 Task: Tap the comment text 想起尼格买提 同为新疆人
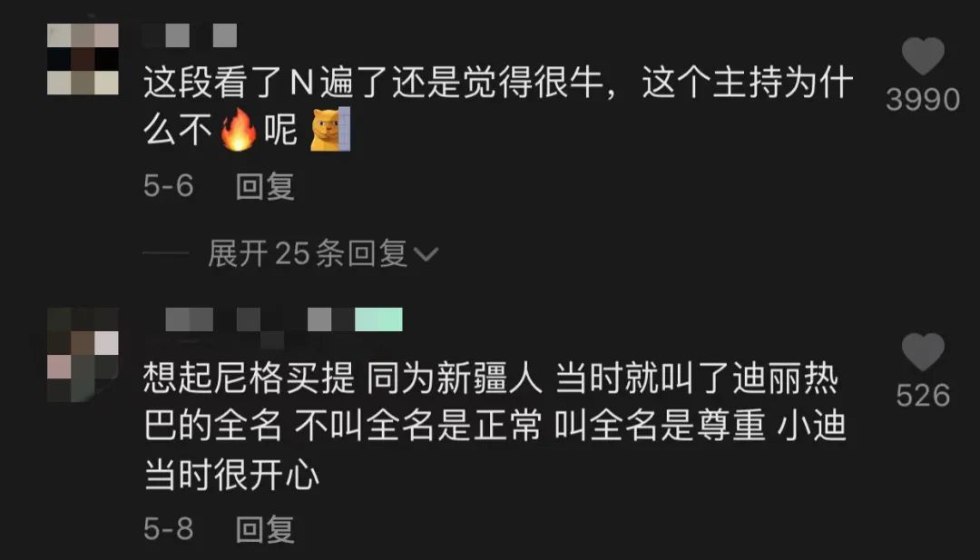(342, 378)
